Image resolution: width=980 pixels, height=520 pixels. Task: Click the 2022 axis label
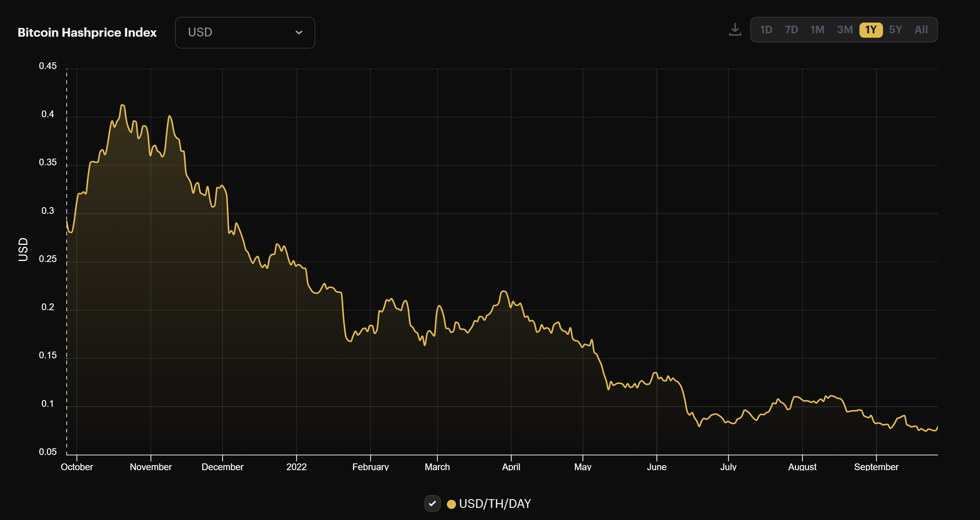(297, 467)
